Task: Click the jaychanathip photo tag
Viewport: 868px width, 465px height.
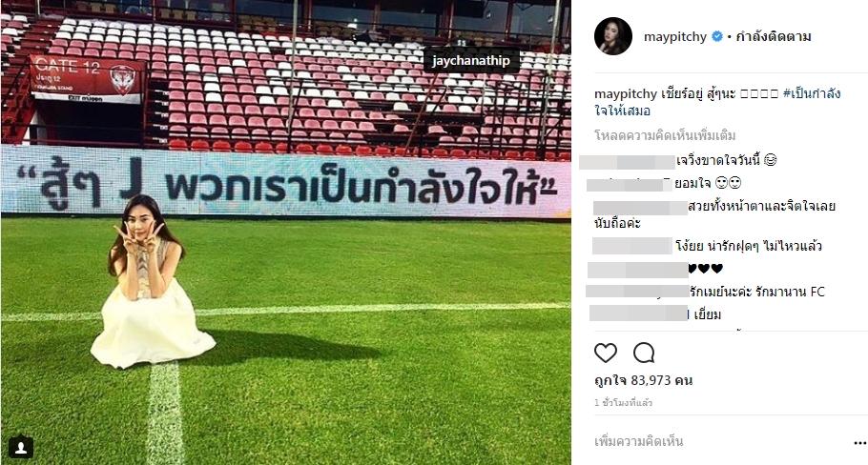Action: pyautogui.click(x=471, y=61)
